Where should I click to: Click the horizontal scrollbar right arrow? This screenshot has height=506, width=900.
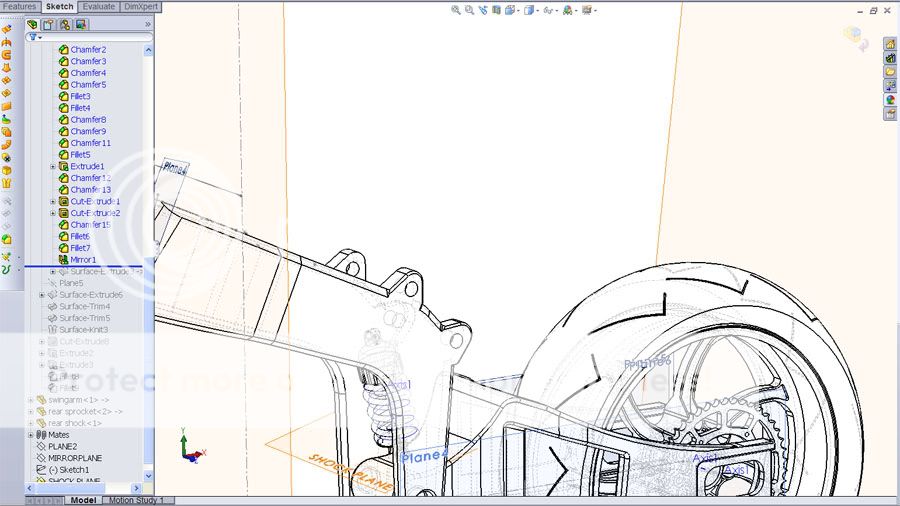[136, 488]
